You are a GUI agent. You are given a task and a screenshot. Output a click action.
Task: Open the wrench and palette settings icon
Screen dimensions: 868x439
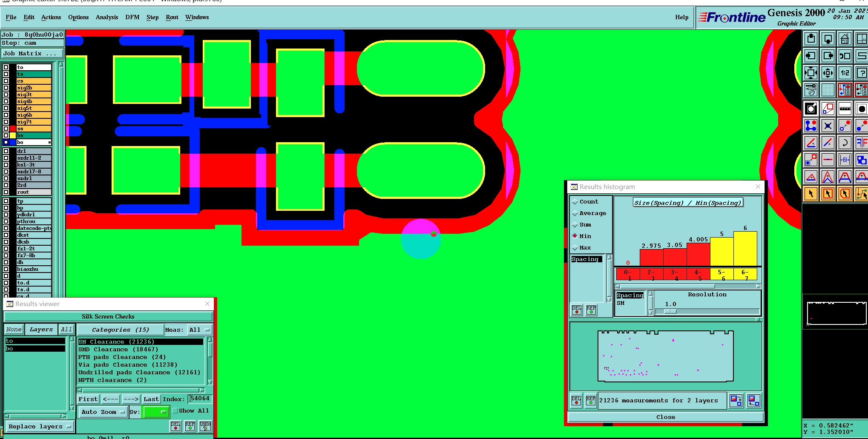click(811, 90)
